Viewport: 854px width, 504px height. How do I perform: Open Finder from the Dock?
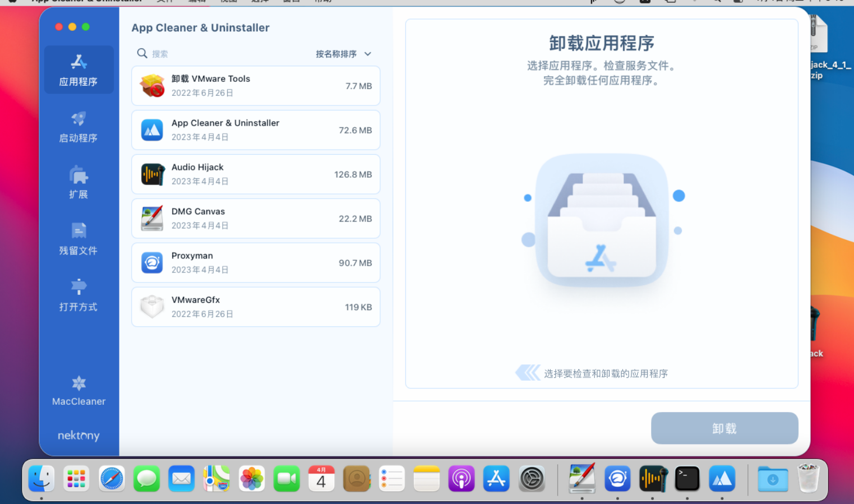41,479
